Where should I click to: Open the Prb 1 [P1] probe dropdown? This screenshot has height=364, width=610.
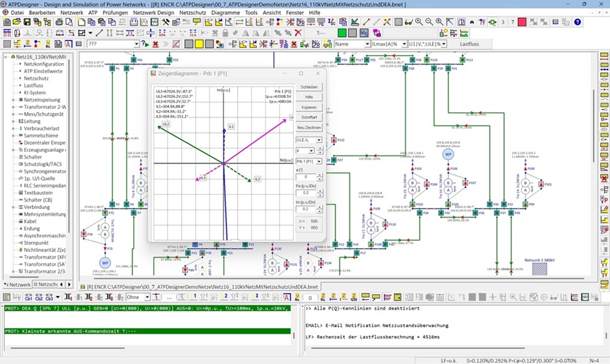click(319, 161)
